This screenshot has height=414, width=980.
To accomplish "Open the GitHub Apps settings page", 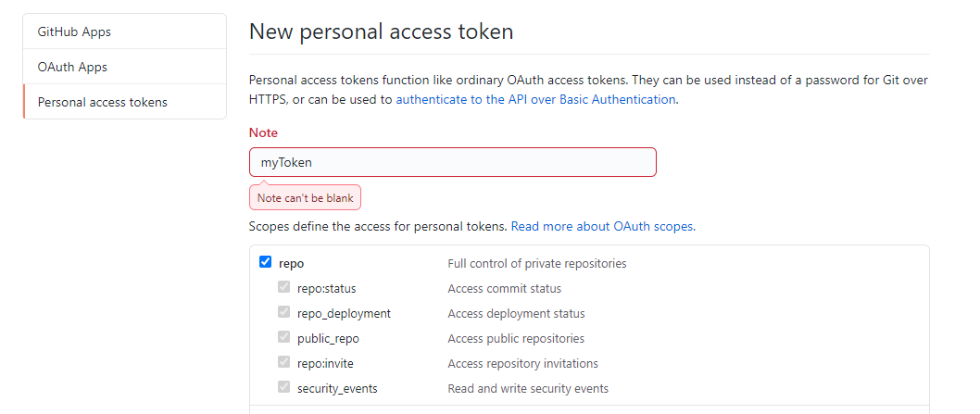I will (124, 31).
